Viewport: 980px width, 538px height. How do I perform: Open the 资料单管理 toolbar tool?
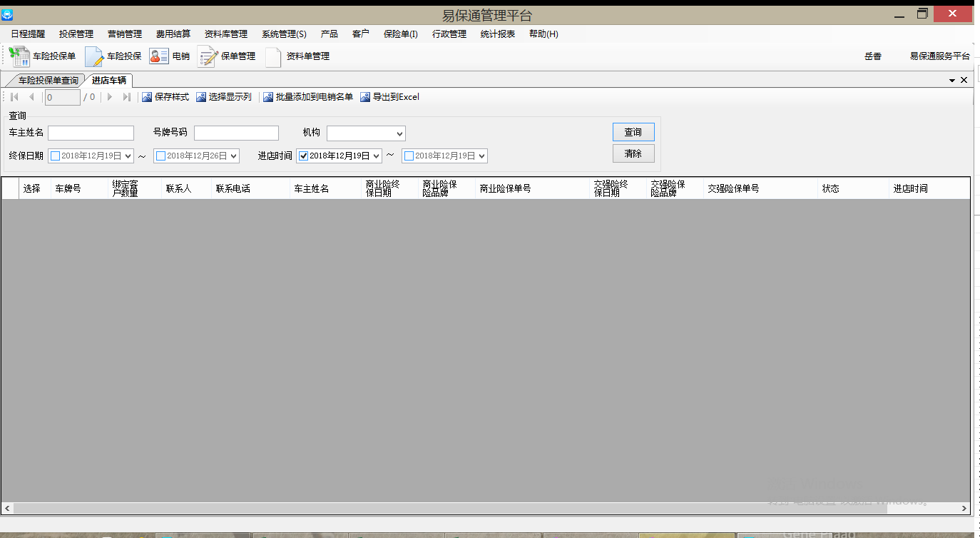(297, 56)
